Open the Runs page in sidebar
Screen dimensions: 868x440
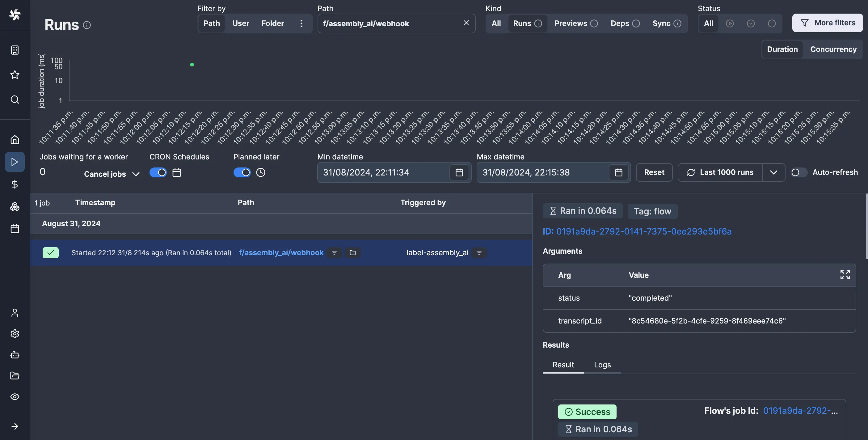click(x=15, y=162)
